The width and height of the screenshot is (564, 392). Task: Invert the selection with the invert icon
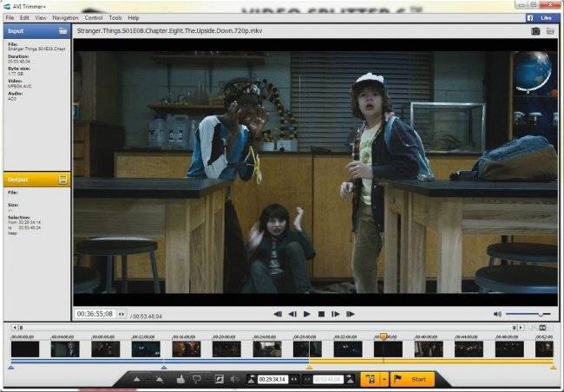tap(219, 379)
